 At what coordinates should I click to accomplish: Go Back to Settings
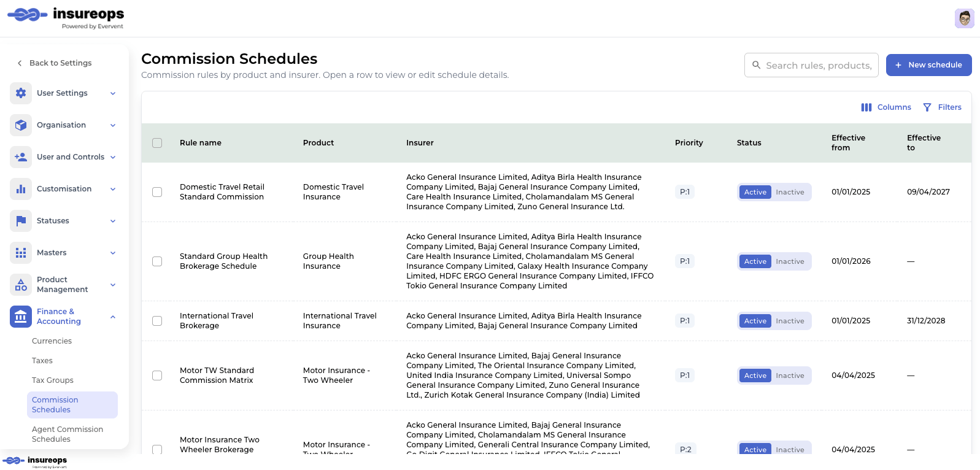coord(60,63)
